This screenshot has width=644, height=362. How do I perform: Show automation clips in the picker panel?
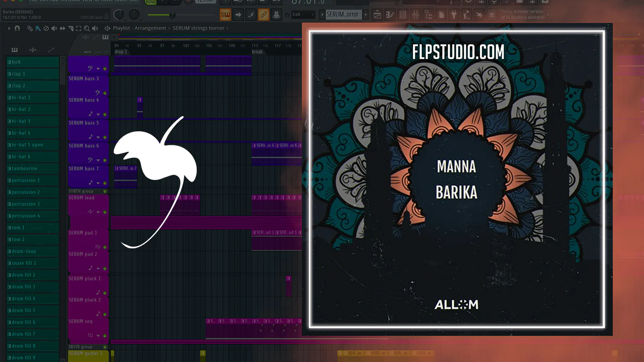click(x=51, y=50)
